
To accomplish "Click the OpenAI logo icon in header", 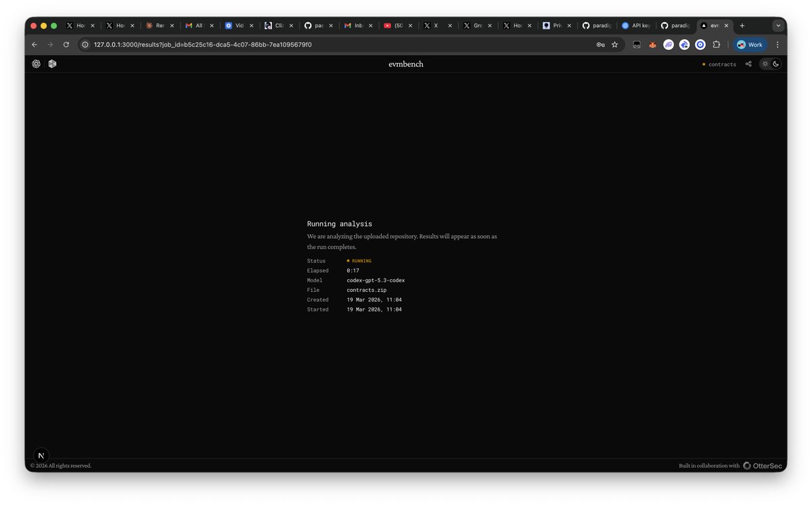I will click(x=36, y=64).
